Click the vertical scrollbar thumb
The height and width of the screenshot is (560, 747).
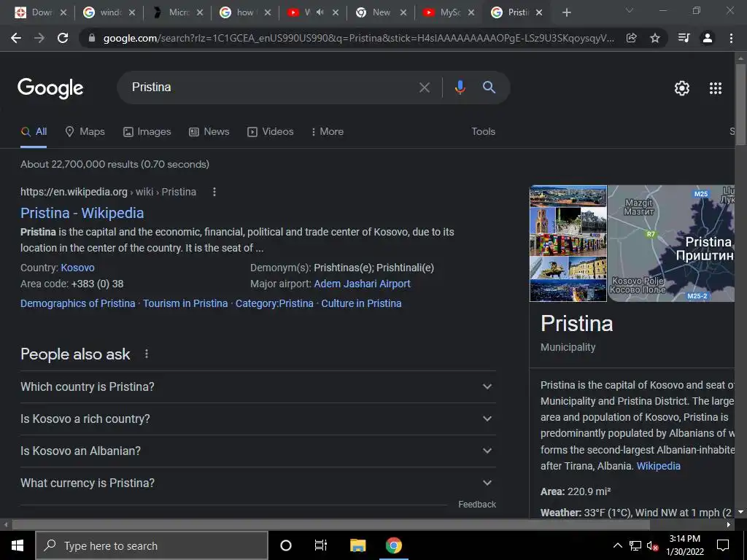tap(741, 104)
